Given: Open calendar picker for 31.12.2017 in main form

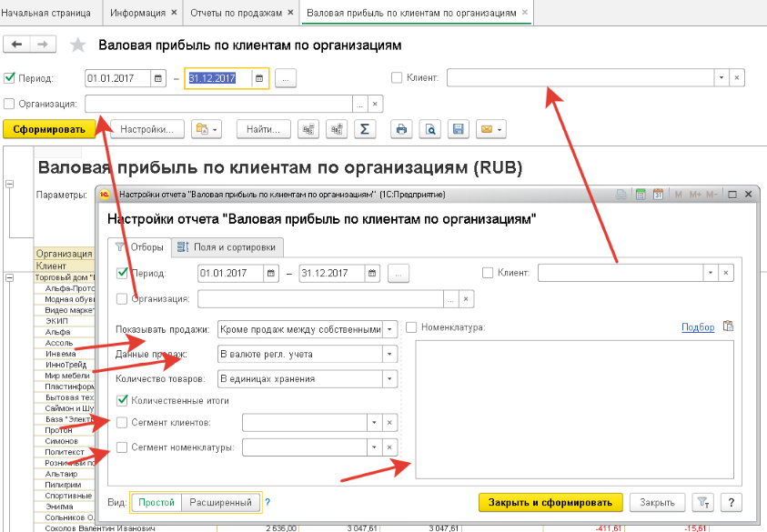Looking at the screenshot, I should coord(260,78).
